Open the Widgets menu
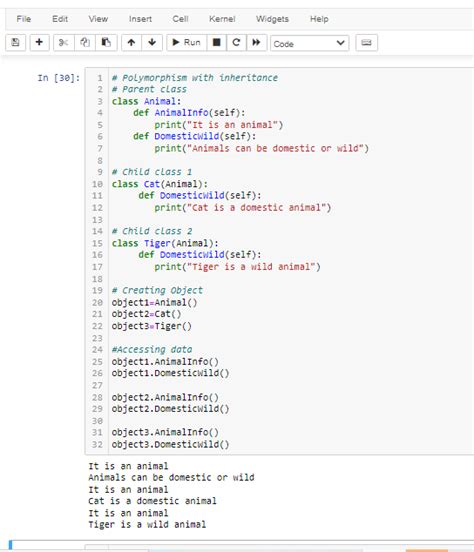This screenshot has height=552, width=474. (272, 19)
